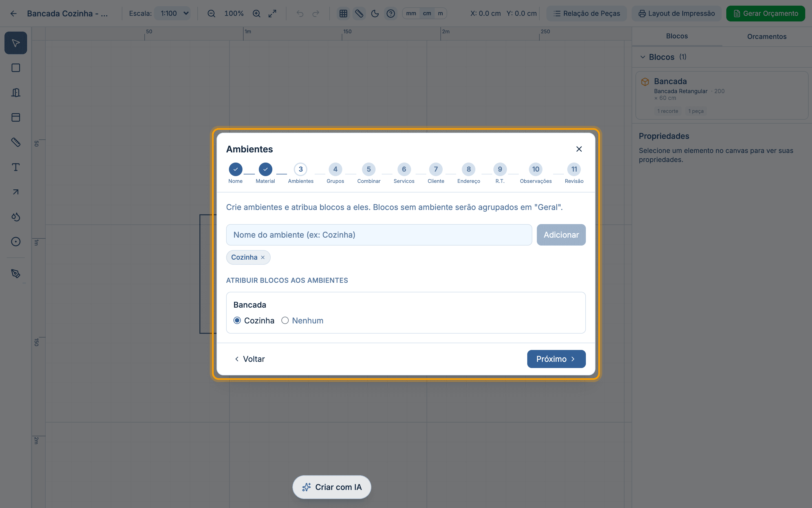Go to step 7 Cliente

[436, 173]
